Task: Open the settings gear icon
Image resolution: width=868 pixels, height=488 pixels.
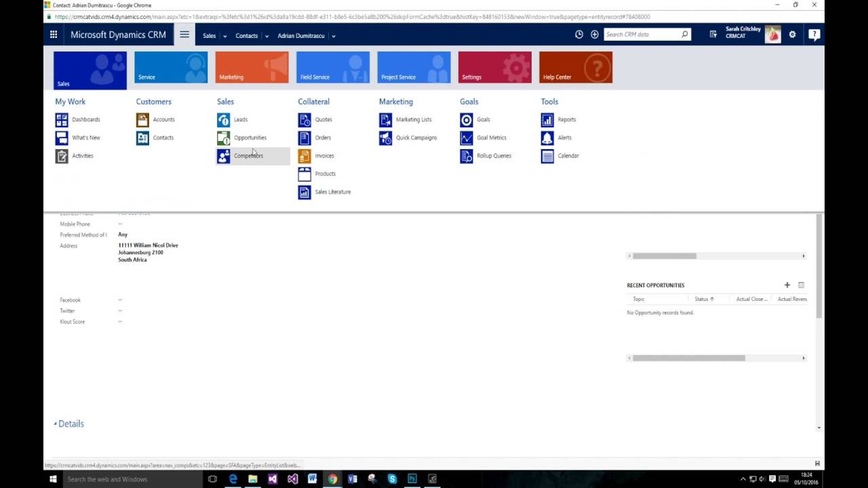Action: (x=792, y=35)
